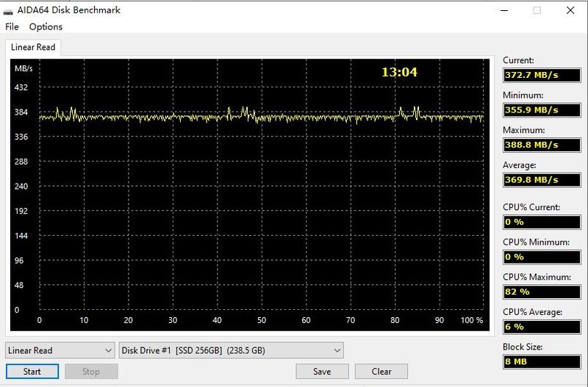Screen dimensions: 588x387
Task: Expand the Linear Read test type dropdown
Action: [60, 350]
